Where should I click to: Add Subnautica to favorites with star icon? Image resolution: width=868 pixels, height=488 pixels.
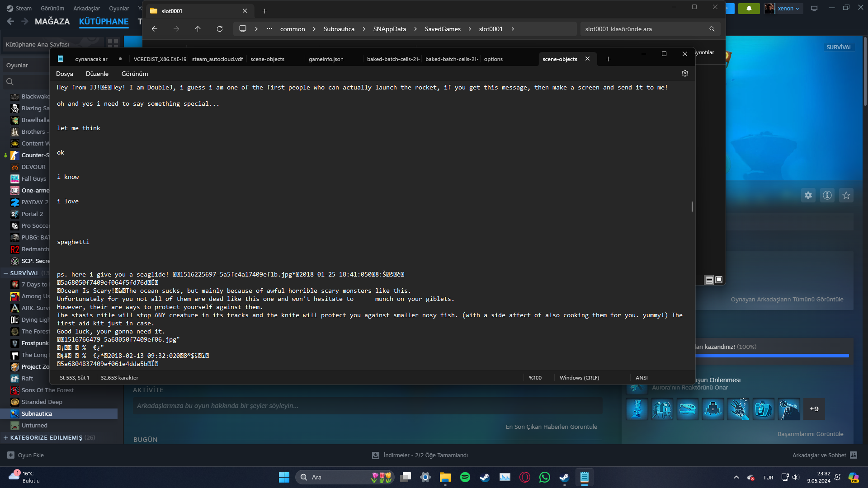coord(846,195)
